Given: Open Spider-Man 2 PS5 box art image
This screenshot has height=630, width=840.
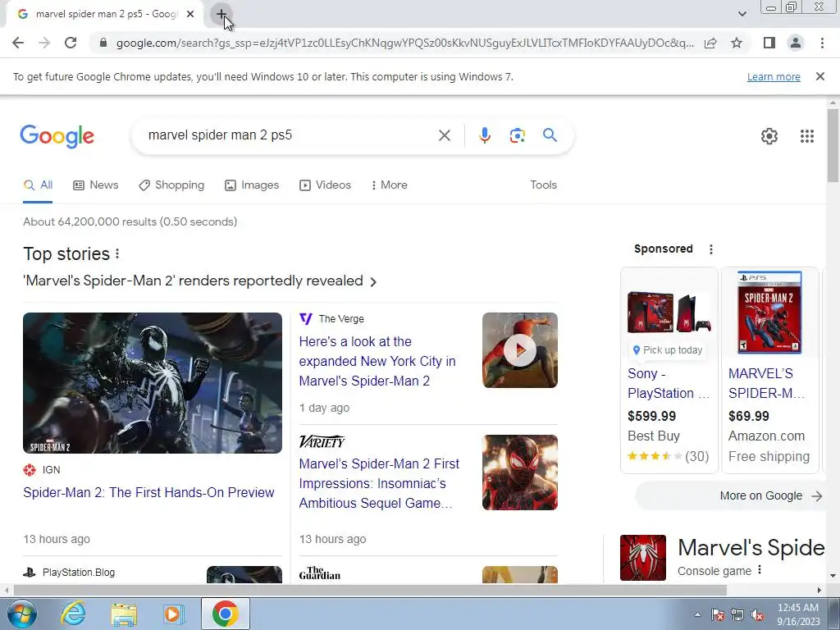Looking at the screenshot, I should [769, 313].
